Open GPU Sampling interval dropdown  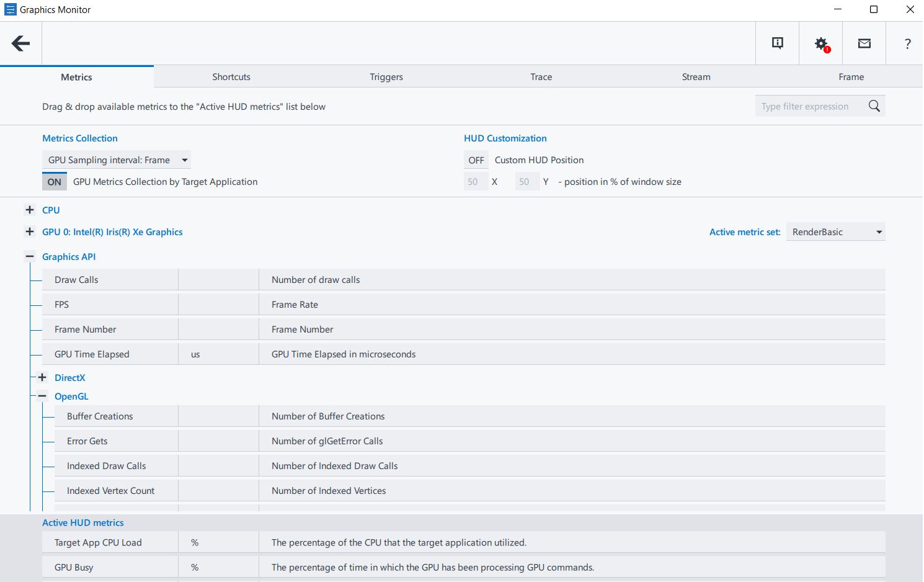(117, 160)
